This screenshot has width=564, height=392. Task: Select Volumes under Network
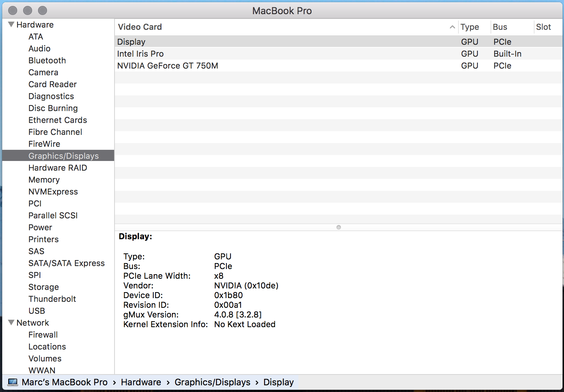pyautogui.click(x=45, y=358)
